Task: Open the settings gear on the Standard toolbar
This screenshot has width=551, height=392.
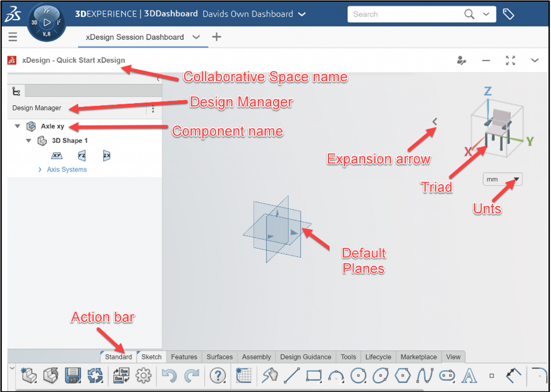Action: pyautogui.click(x=143, y=376)
